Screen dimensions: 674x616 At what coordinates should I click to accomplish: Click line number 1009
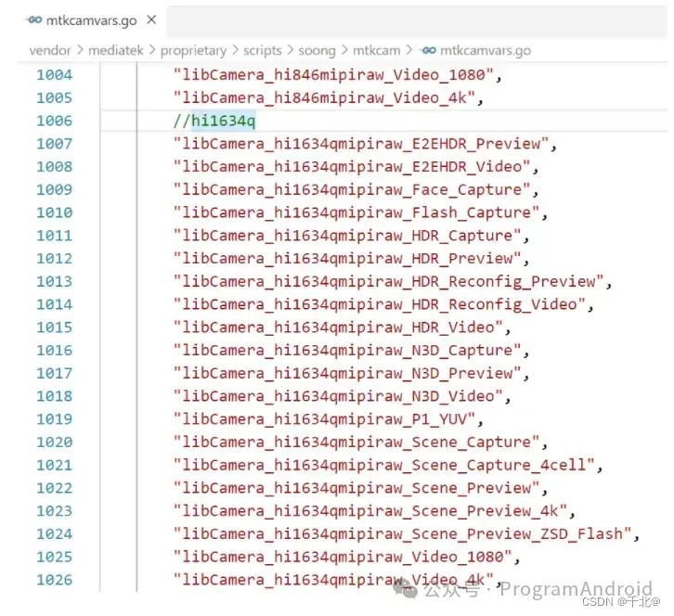[54, 189]
